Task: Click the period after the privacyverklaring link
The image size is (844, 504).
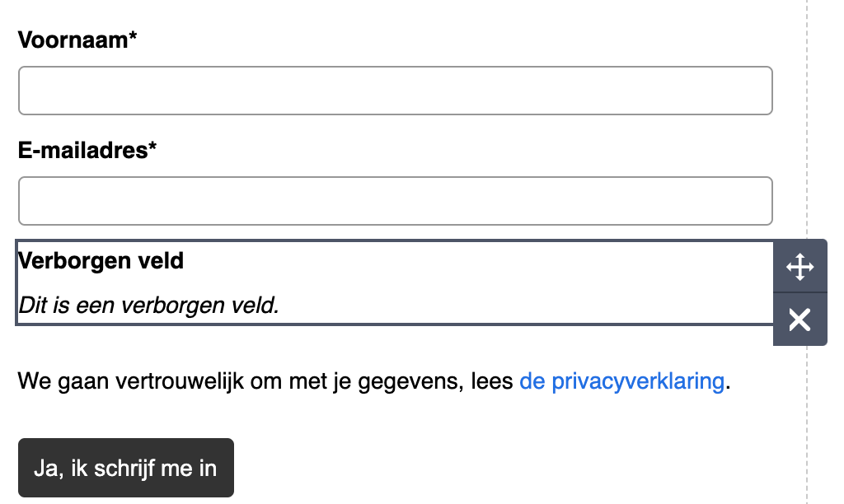Action: [729, 383]
